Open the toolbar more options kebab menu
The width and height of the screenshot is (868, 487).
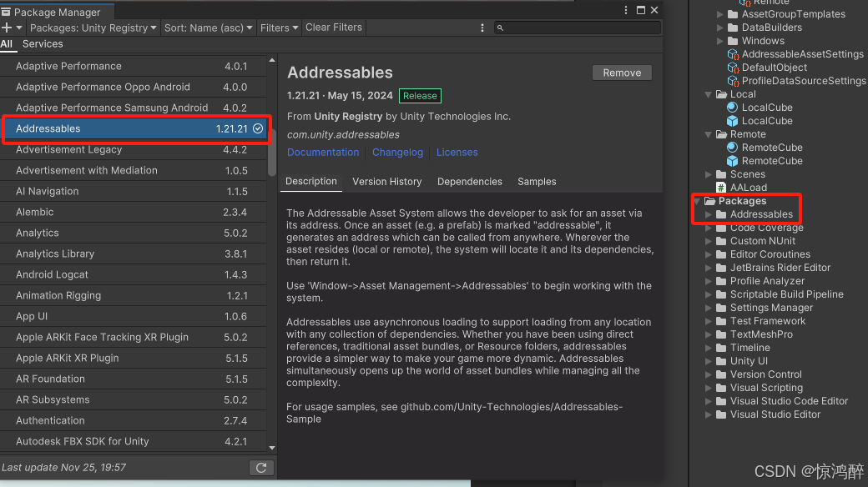pos(482,28)
